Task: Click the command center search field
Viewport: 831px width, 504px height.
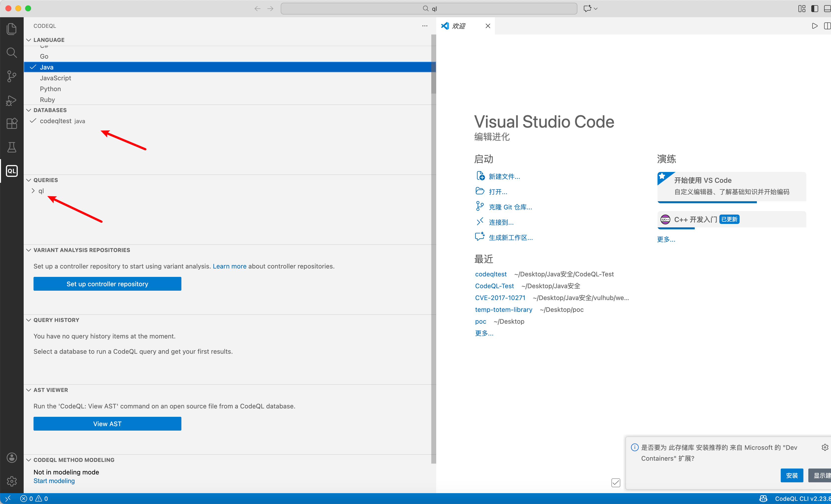Action: point(429,8)
